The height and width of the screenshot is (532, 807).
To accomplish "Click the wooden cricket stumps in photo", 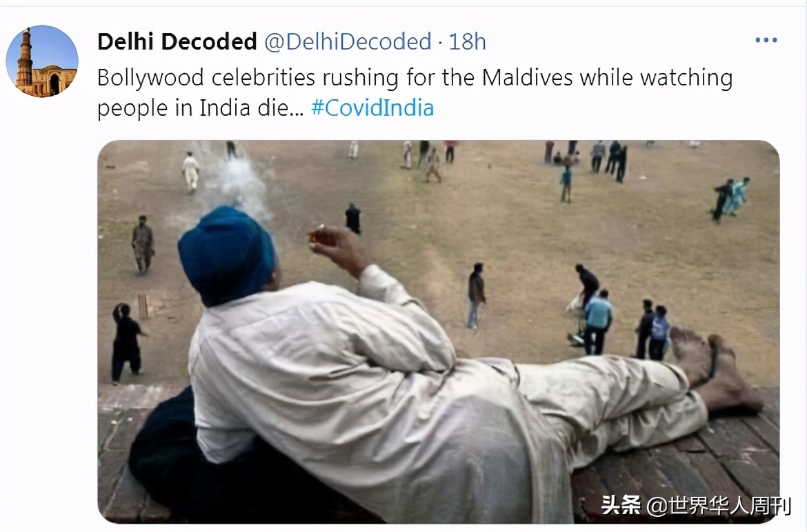I will point(143,307).
